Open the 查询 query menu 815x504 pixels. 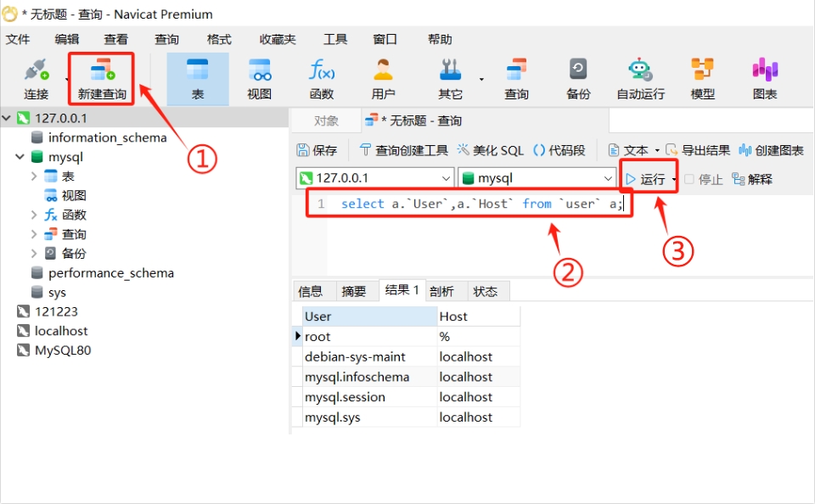[167, 39]
